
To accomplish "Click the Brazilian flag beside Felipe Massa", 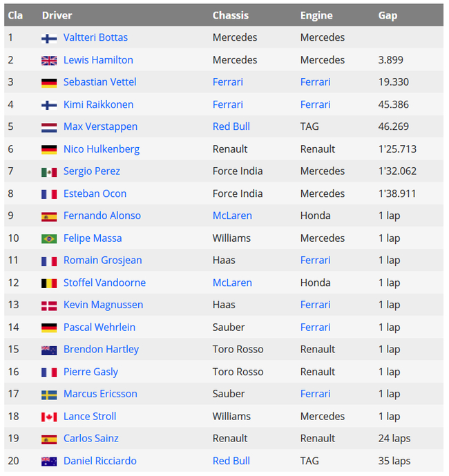I will 49,238.
